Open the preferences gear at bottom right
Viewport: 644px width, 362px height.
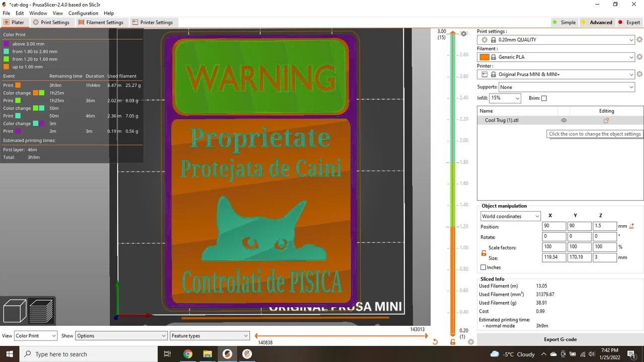click(471, 341)
